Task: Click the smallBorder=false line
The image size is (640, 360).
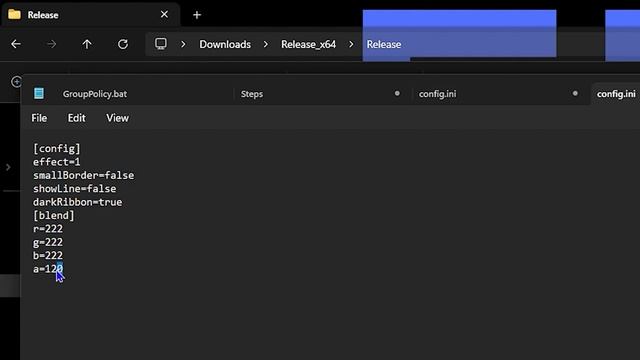Action: pos(83,176)
